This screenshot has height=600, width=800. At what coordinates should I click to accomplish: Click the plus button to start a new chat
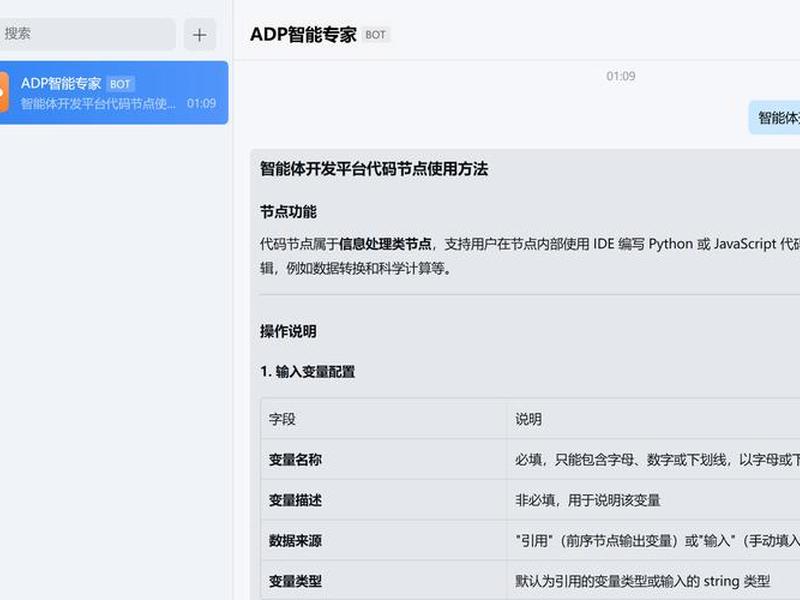[199, 35]
